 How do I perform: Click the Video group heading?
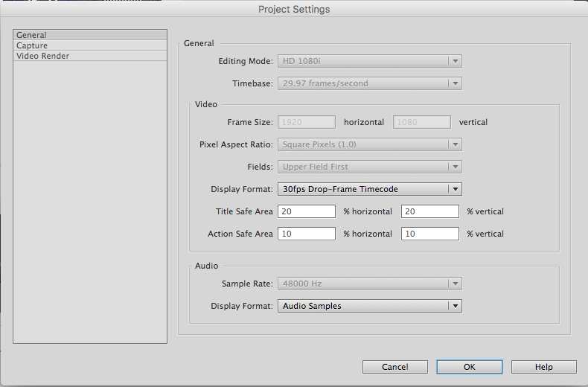206,104
